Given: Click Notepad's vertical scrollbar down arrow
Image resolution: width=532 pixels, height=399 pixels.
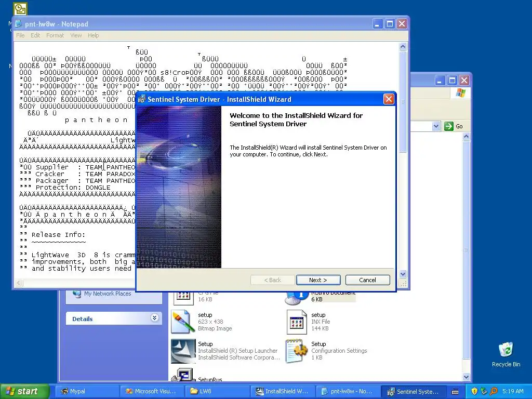Looking at the screenshot, I should [x=403, y=274].
